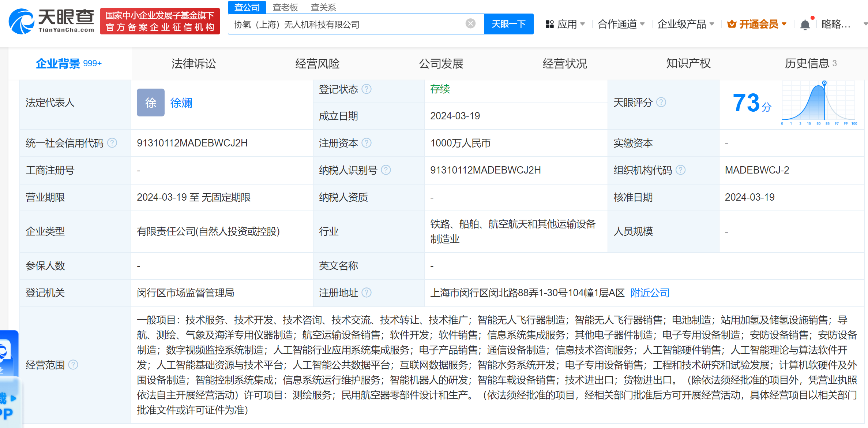The image size is (868, 428).
Task: Click help icon beside 纳税人识别号
Action: coord(386,170)
